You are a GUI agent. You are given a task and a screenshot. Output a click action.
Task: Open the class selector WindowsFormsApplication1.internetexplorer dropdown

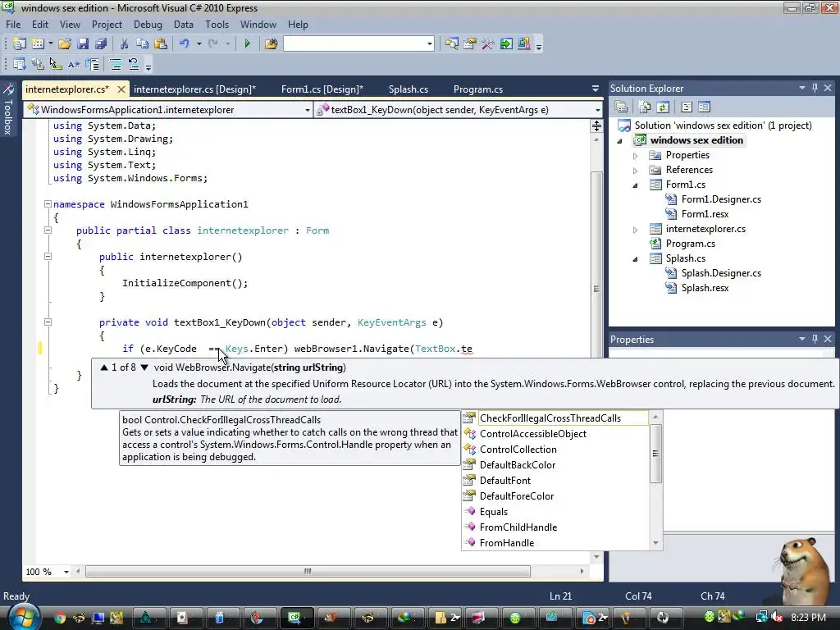(x=307, y=110)
